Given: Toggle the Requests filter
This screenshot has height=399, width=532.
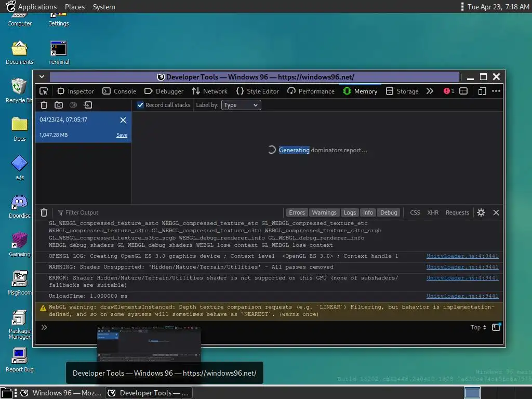Looking at the screenshot, I should tap(457, 212).
